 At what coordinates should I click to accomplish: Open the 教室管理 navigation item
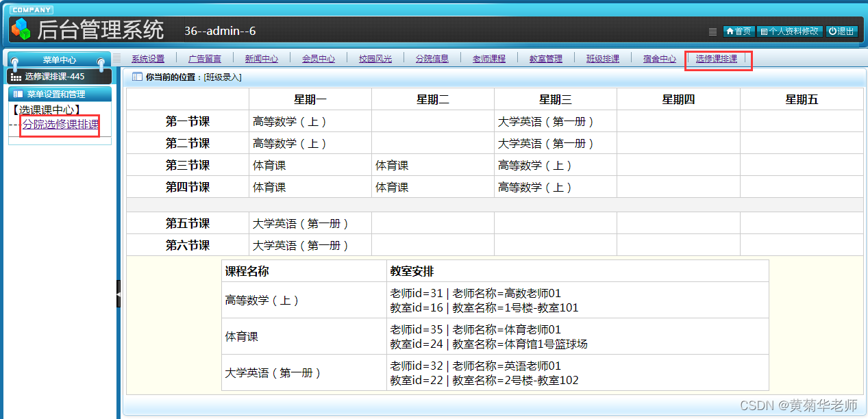545,58
